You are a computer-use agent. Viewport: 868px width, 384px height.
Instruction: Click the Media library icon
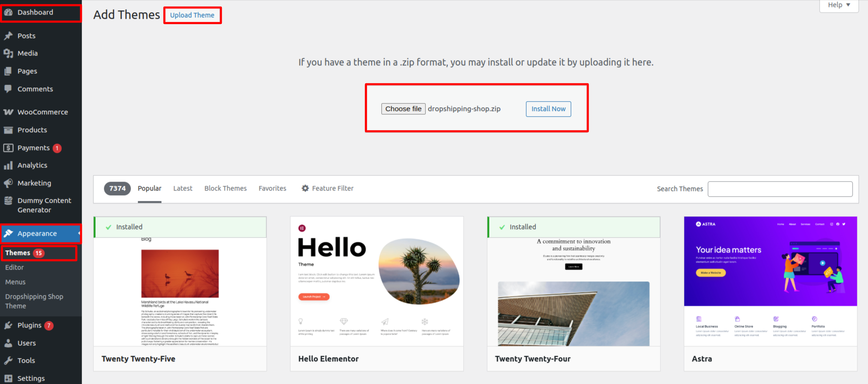pyautogui.click(x=8, y=53)
